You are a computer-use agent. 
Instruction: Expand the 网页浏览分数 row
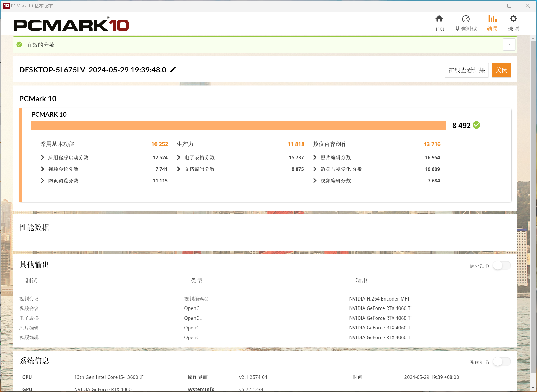click(43, 181)
